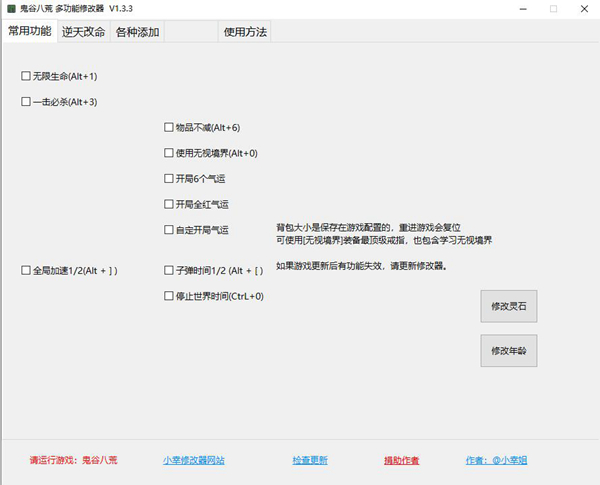Close the trainer window
Screen dimensions: 600x485
point(584,9)
